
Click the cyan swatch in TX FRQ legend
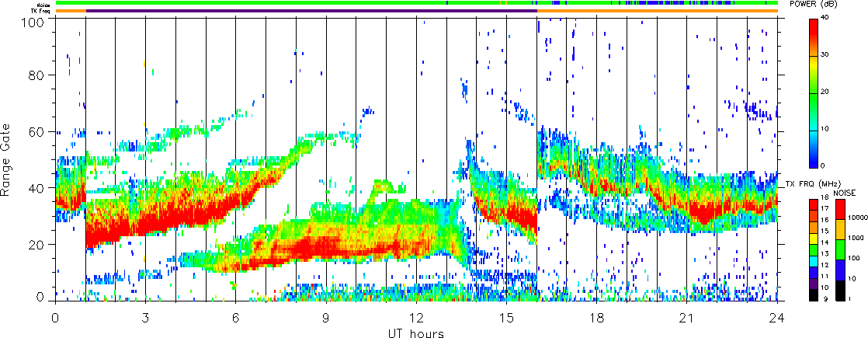tap(813, 261)
